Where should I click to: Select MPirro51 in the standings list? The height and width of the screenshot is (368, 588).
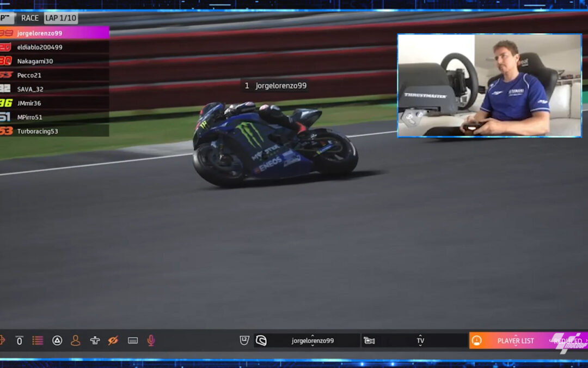click(x=54, y=117)
